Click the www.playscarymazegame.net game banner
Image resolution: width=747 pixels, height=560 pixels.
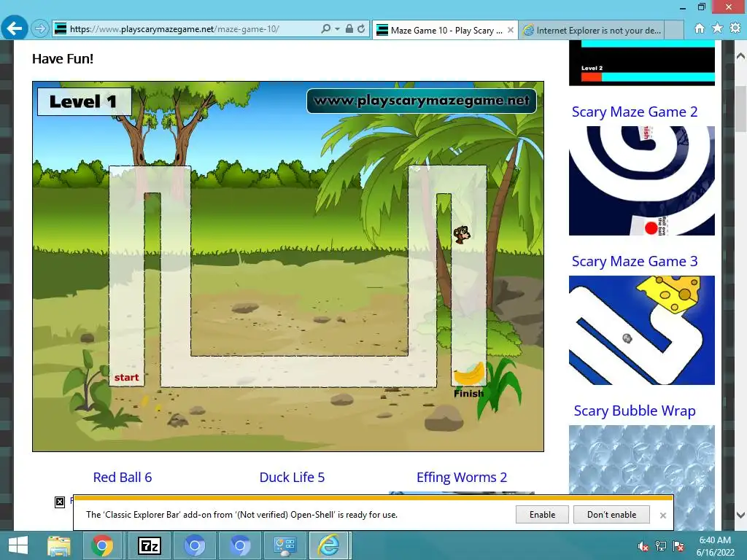tap(422, 101)
